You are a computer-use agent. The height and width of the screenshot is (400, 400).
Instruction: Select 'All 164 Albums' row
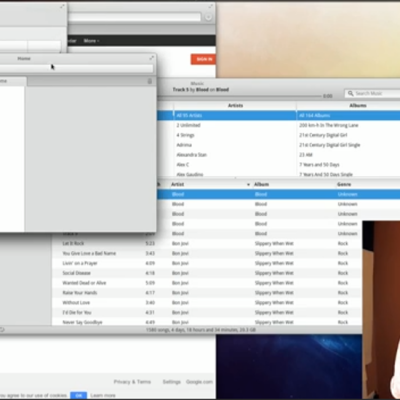[x=349, y=115]
